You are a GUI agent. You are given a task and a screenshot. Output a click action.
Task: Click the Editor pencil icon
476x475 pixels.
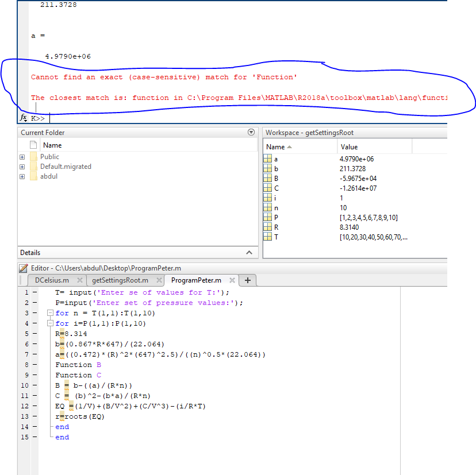click(24, 268)
